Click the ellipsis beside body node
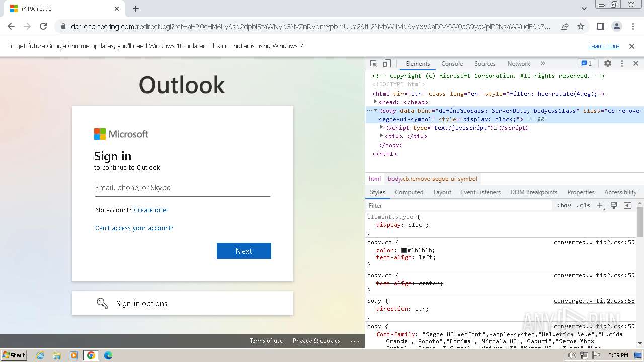Viewport: 644px width, 362px height. (x=369, y=110)
